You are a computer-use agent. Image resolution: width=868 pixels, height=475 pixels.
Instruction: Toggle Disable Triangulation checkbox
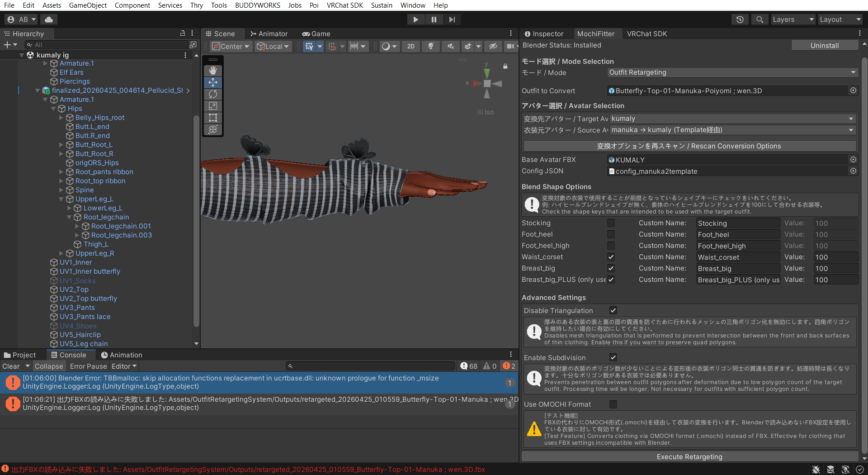613,310
